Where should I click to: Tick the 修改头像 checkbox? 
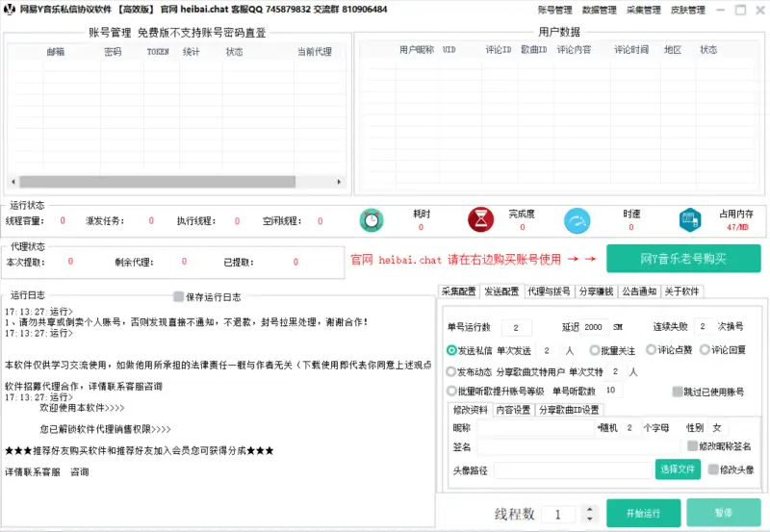coord(713,469)
